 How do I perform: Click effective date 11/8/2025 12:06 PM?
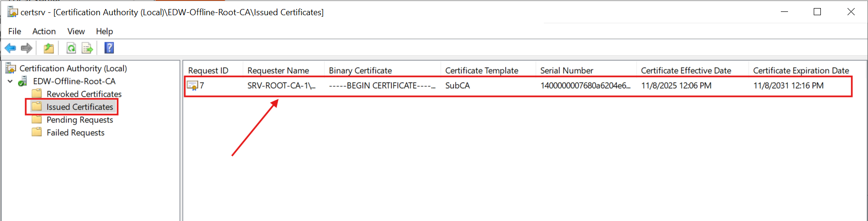point(677,86)
